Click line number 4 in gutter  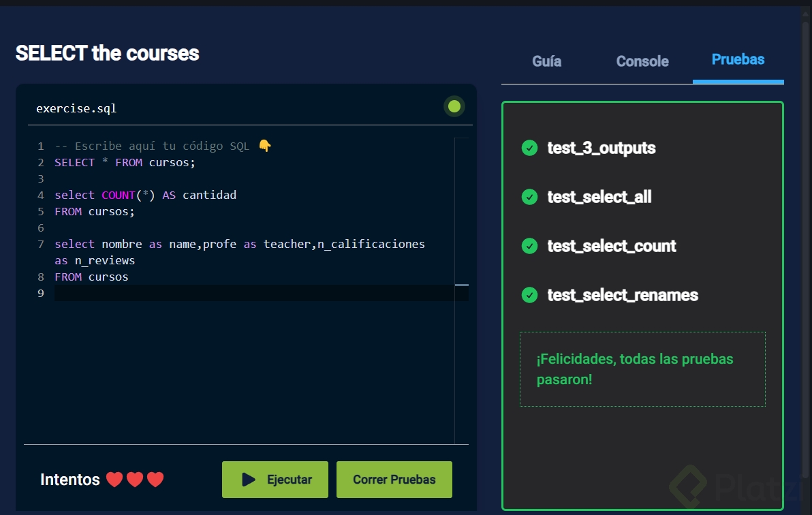point(41,195)
